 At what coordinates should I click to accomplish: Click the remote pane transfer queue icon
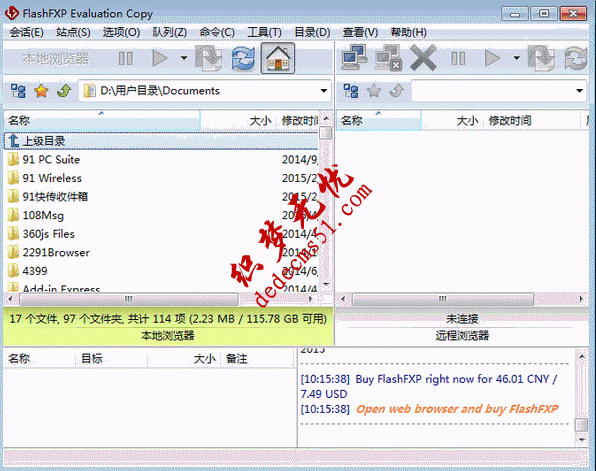[x=542, y=58]
